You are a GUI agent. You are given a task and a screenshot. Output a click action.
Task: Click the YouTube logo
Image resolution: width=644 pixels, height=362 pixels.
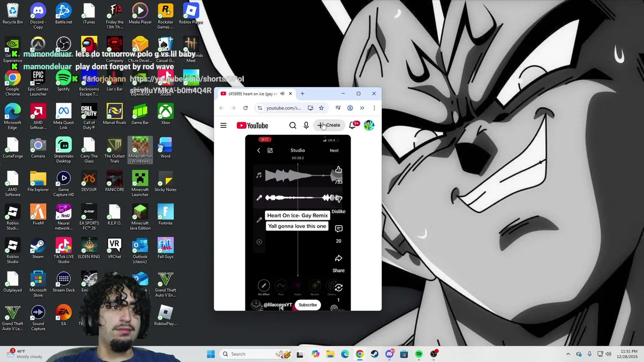252,126
